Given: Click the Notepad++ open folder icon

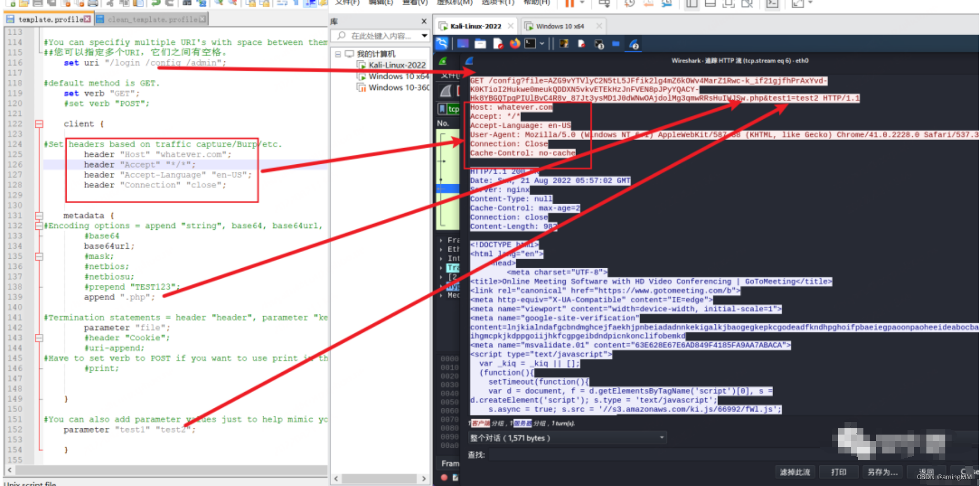Looking at the screenshot, I should pyautogui.click(x=24, y=3).
